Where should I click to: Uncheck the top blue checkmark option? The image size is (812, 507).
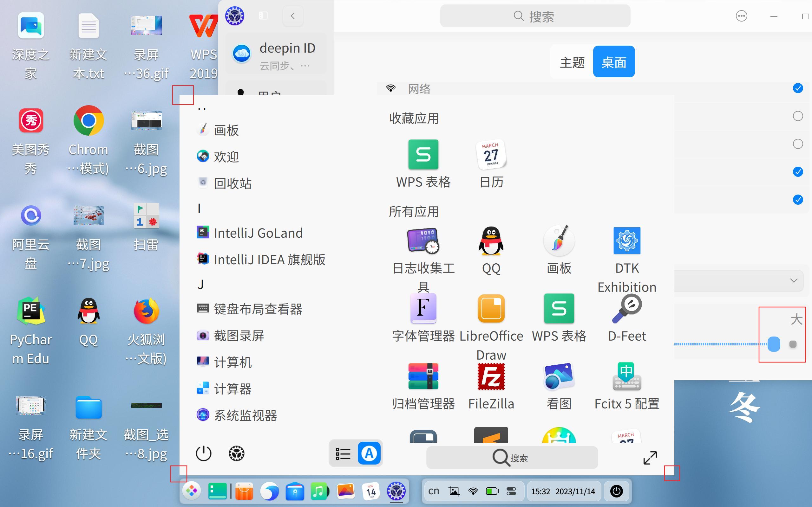798,88
